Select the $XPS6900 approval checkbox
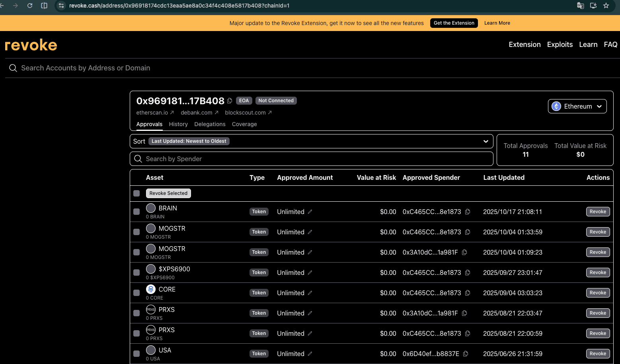 click(x=136, y=273)
